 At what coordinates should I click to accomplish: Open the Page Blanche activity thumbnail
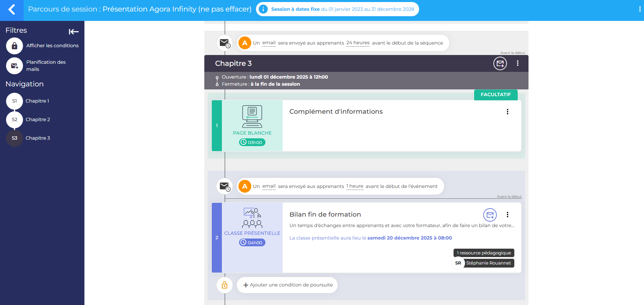(252, 126)
